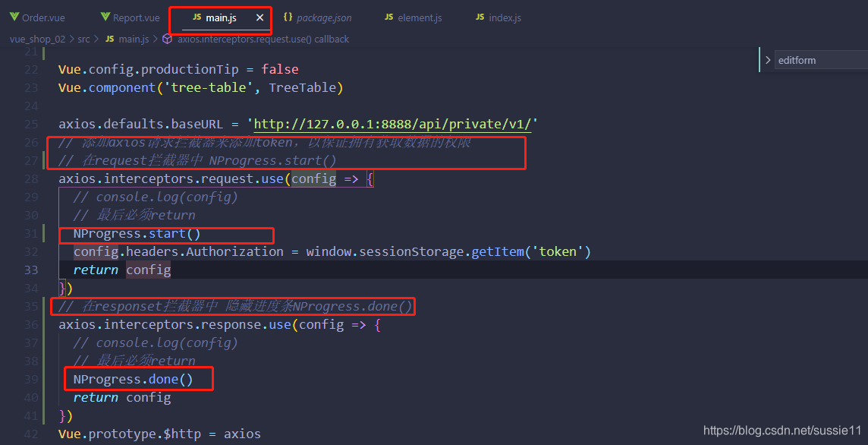This screenshot has height=445, width=868.
Task: Click the console.log(config) comment on line 37
Action: (x=156, y=343)
